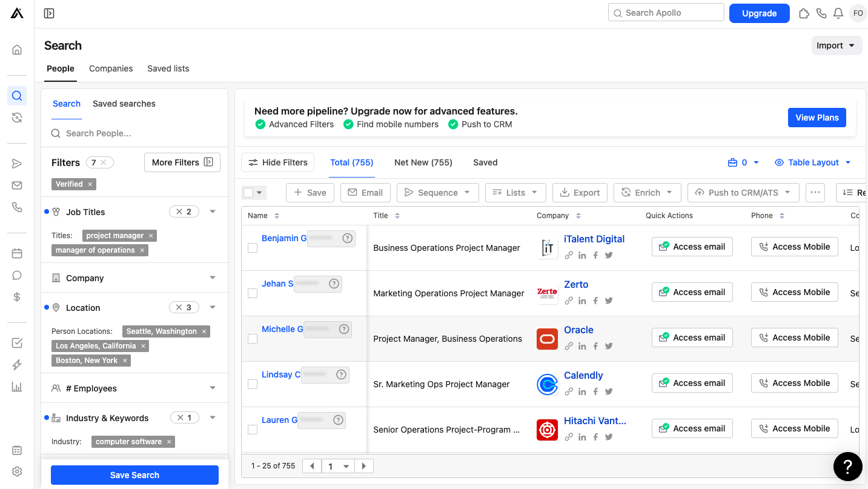Switch to the Companies tab

click(x=111, y=68)
